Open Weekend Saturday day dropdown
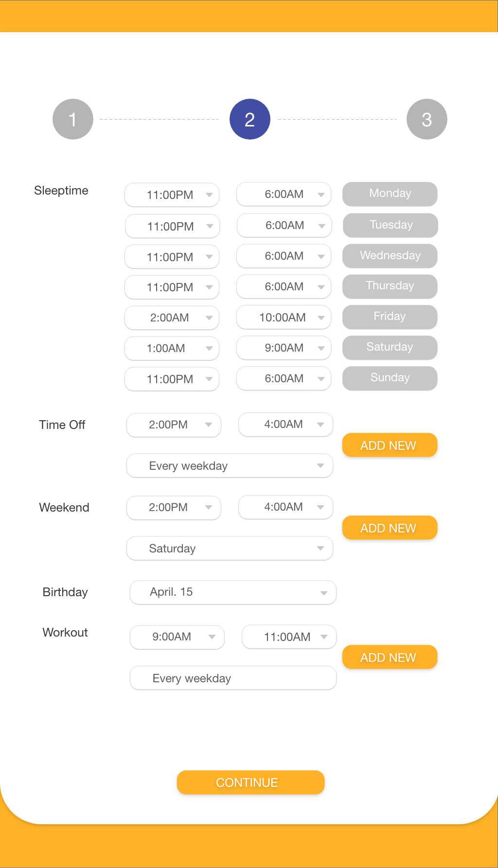This screenshot has width=498, height=868. pos(230,549)
